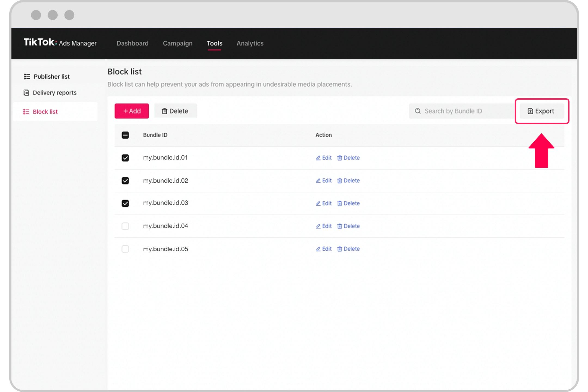Click trash icon for my.bundle.id.02

point(339,181)
